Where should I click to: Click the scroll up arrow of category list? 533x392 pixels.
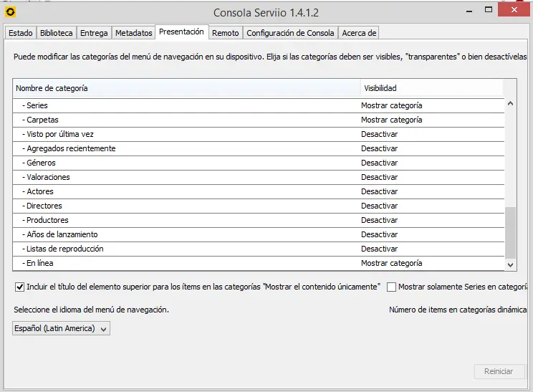[510, 103]
